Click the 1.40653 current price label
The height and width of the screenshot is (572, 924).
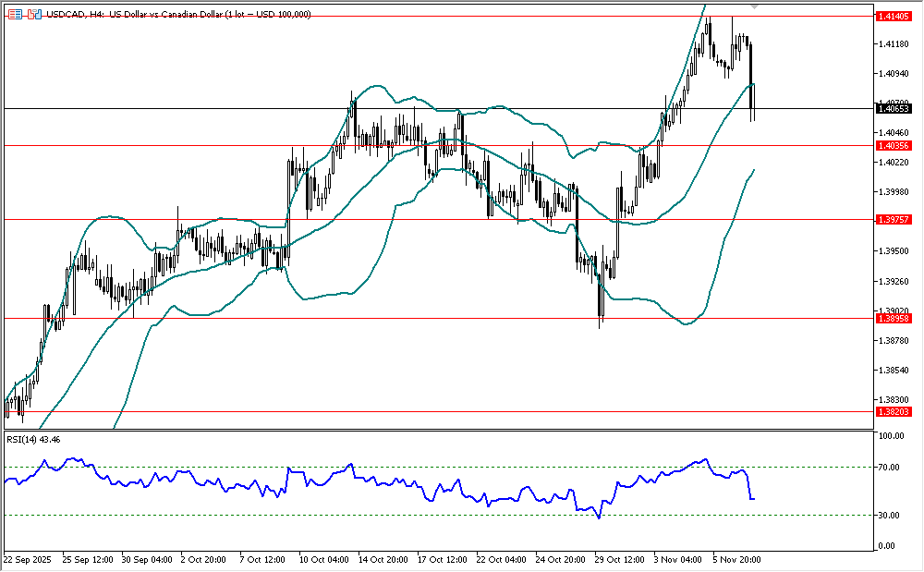894,108
